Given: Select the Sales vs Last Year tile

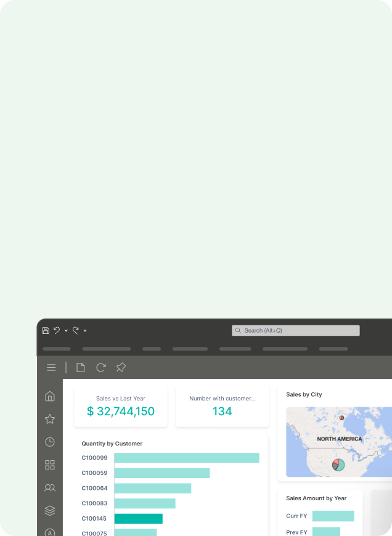Looking at the screenshot, I should click(121, 407).
